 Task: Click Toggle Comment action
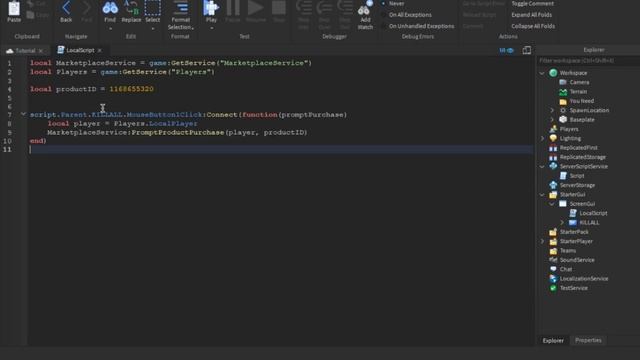point(532,3)
